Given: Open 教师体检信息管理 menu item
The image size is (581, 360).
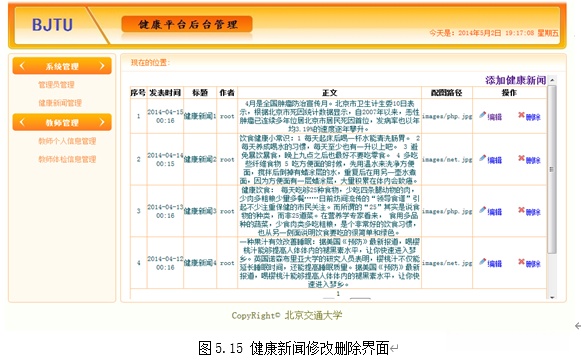Looking at the screenshot, I should pos(67,159).
